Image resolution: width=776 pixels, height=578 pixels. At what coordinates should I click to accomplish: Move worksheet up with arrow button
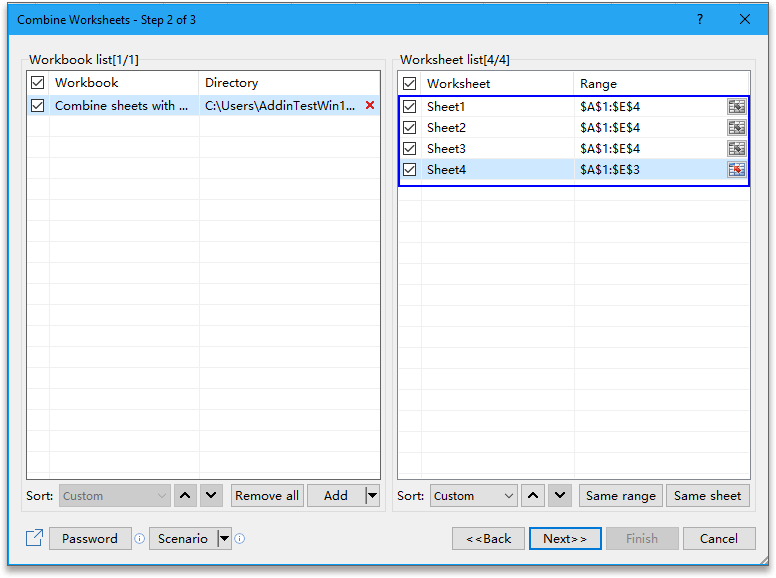(533, 495)
